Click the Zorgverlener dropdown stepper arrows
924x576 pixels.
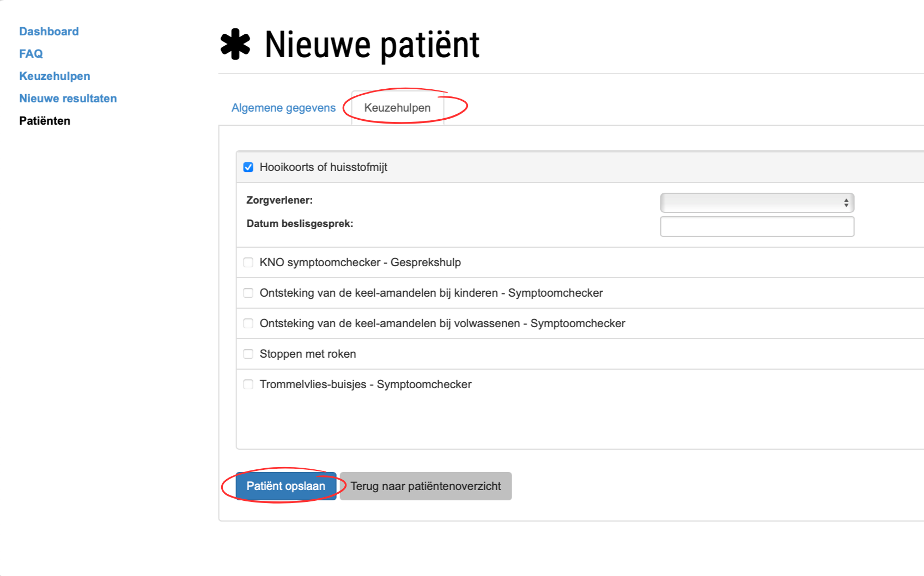coord(847,202)
